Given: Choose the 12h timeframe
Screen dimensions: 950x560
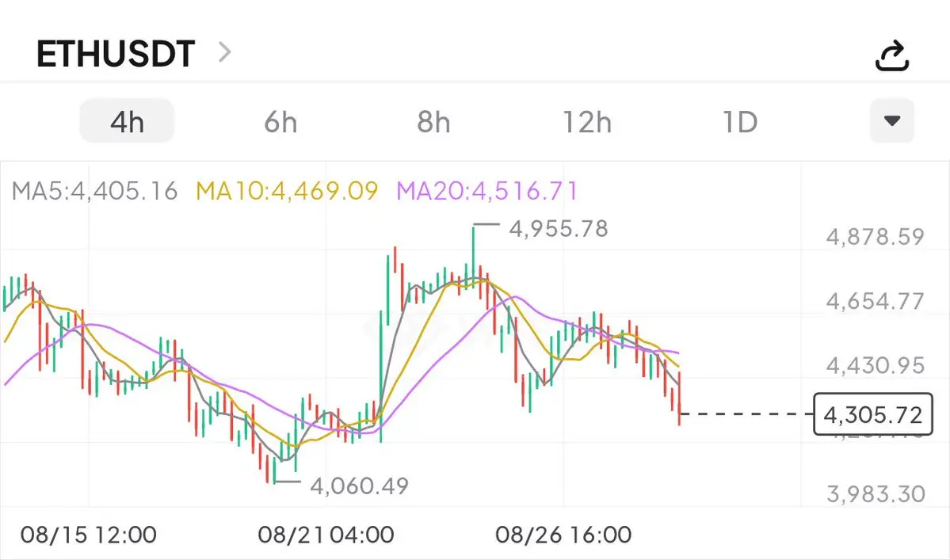Looking at the screenshot, I should [587, 122].
